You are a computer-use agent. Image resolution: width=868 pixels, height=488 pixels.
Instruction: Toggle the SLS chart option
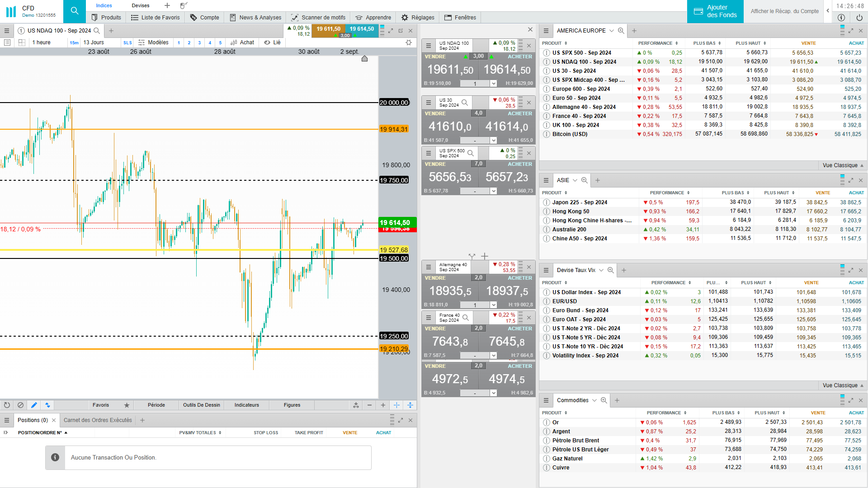(x=127, y=43)
